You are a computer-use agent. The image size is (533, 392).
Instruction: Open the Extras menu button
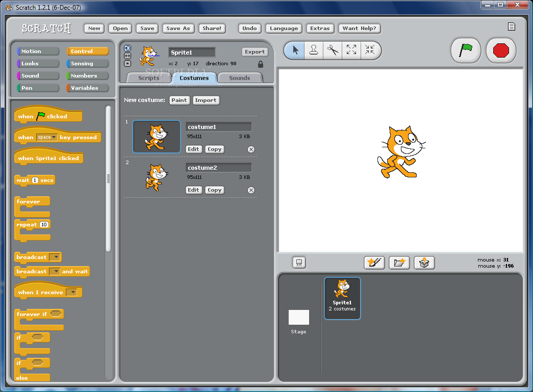pos(320,29)
